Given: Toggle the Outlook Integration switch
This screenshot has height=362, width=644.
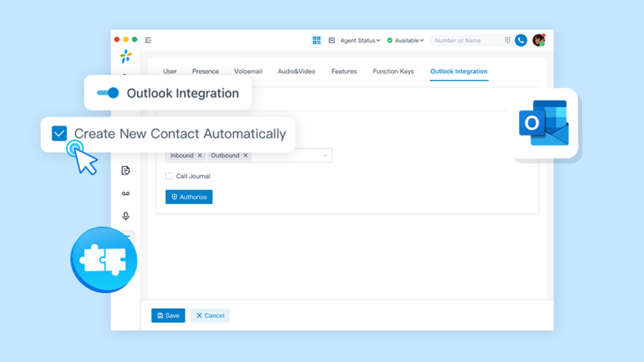Looking at the screenshot, I should pos(108,93).
